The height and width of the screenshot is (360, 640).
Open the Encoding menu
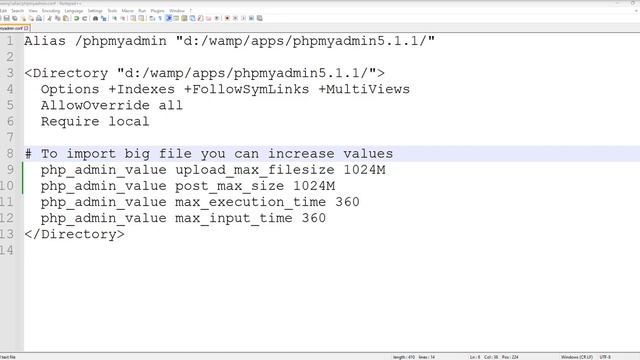click(51, 11)
